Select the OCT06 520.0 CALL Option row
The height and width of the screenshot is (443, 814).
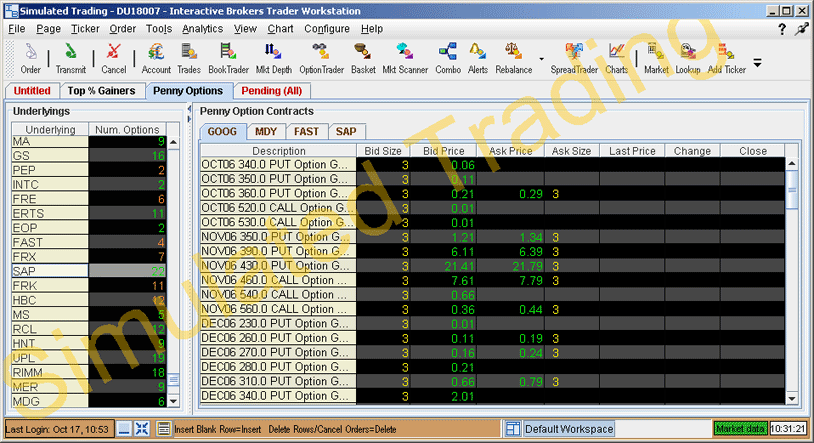[492, 208]
